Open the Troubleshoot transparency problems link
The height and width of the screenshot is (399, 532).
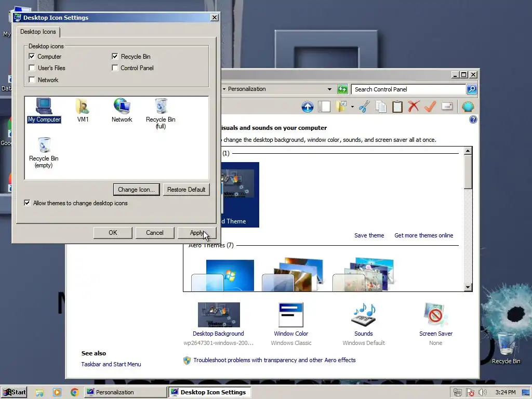(274, 360)
